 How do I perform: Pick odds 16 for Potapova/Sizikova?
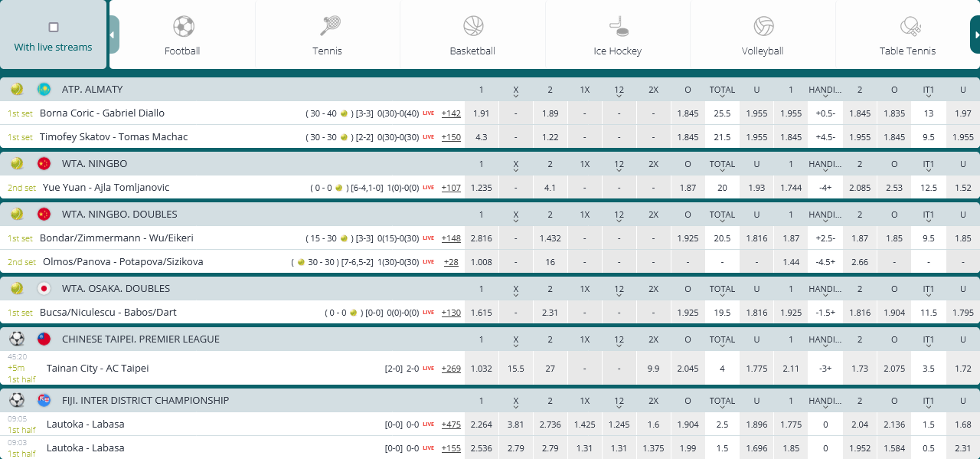click(550, 261)
